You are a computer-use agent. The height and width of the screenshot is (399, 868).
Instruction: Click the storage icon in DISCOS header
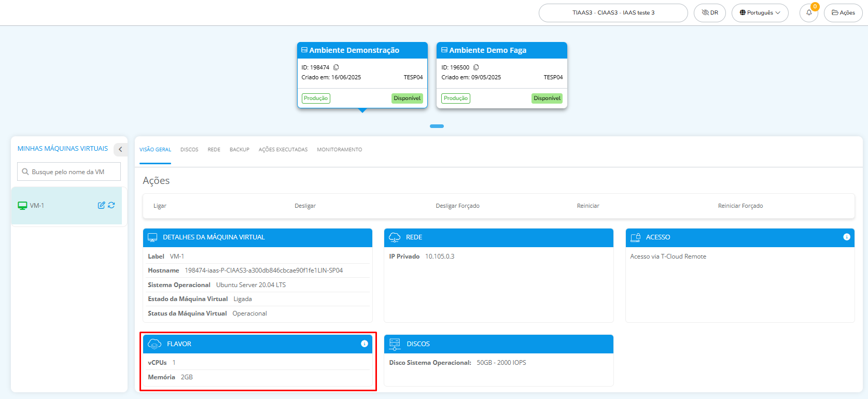pyautogui.click(x=395, y=344)
